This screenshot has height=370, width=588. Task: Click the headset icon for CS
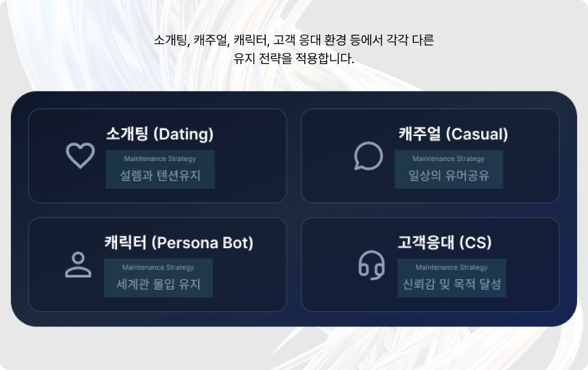point(371,266)
